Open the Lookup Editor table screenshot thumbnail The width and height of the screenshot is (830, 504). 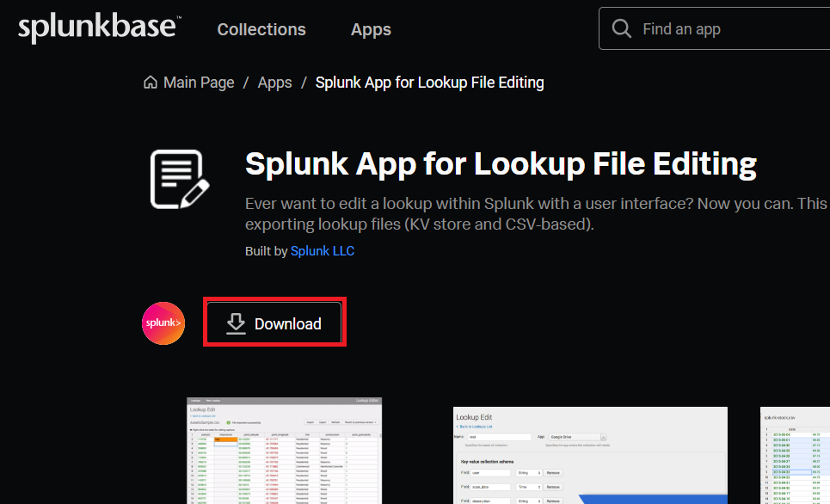(x=285, y=451)
